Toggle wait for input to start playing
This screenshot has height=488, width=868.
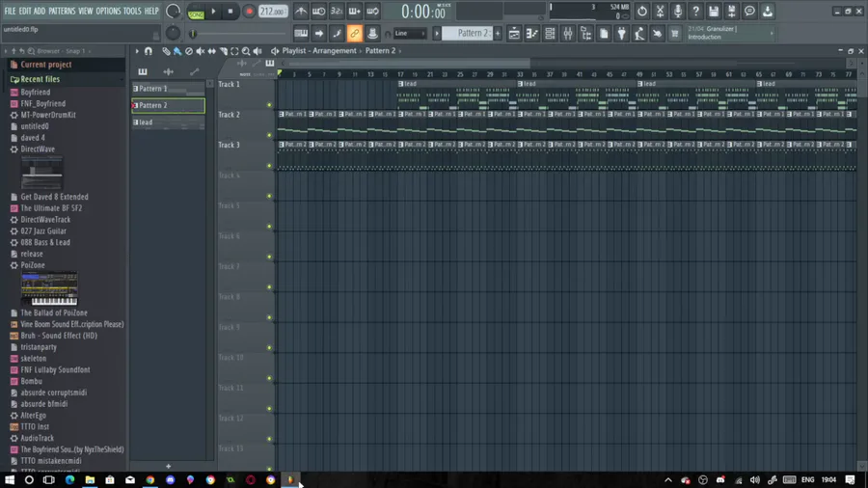tap(319, 11)
